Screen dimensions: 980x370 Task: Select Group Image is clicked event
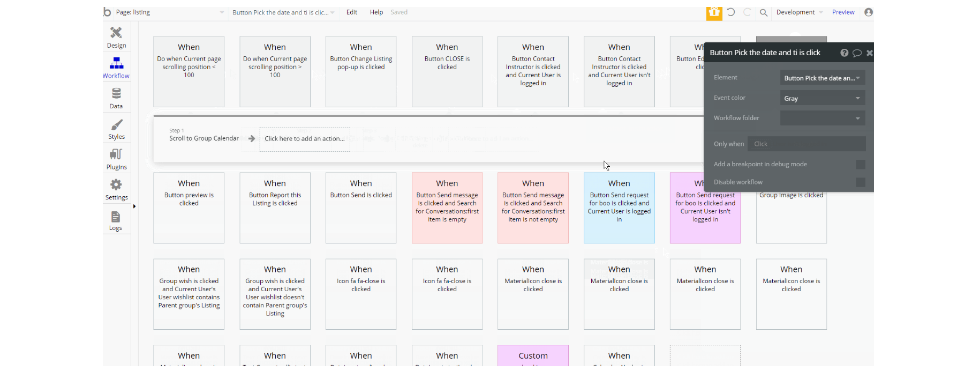click(791, 217)
